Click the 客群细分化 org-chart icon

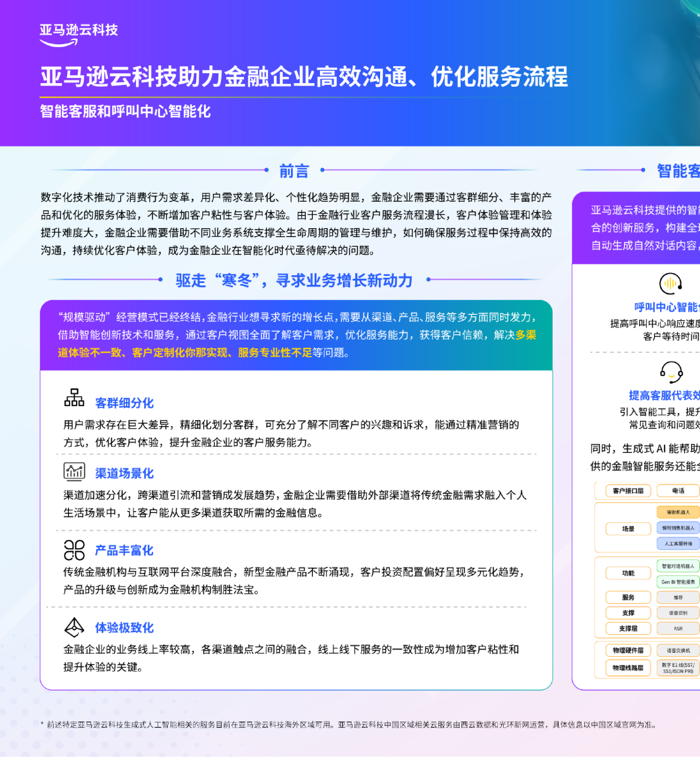[74, 399]
